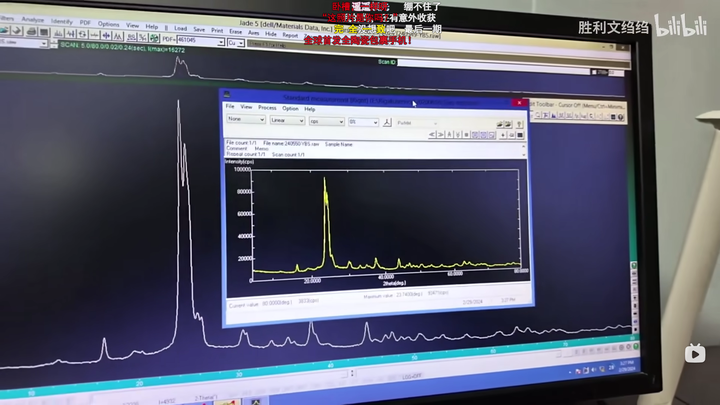Image resolution: width=720 pixels, height=405 pixels.
Task: Open the Process menu in measurement window
Action: tap(267, 107)
